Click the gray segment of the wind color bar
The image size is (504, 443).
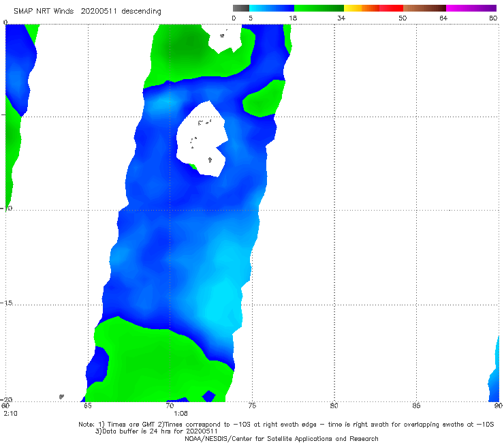pyautogui.click(x=241, y=8)
